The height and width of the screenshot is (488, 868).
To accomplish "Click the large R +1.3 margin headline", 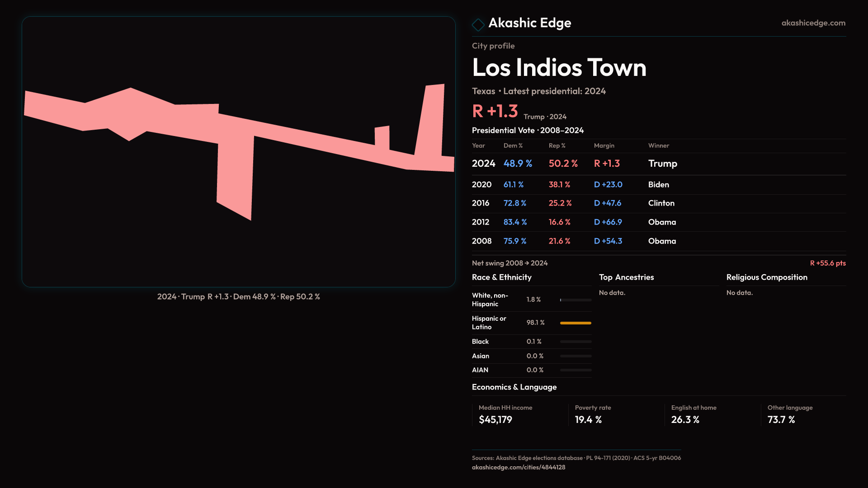I will point(495,111).
